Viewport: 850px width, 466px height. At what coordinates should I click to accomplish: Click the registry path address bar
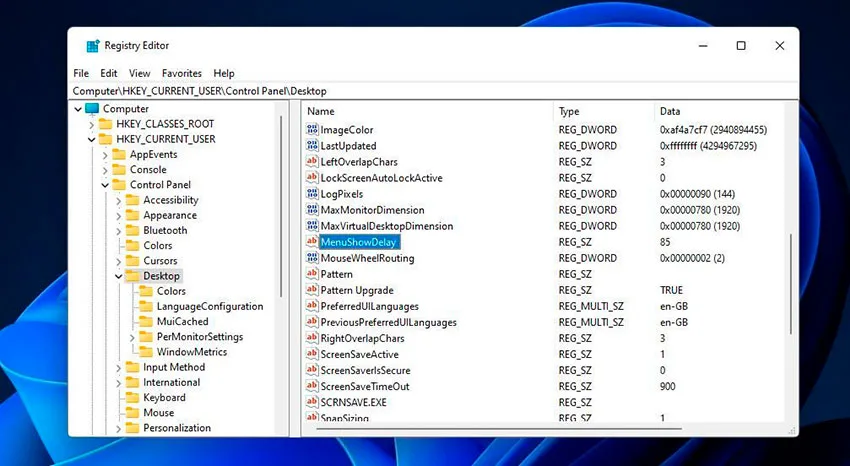[x=434, y=91]
